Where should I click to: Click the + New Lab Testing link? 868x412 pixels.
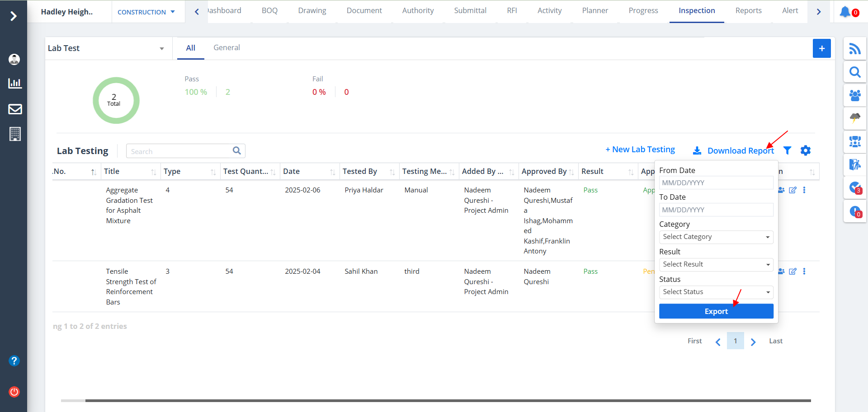coord(640,150)
